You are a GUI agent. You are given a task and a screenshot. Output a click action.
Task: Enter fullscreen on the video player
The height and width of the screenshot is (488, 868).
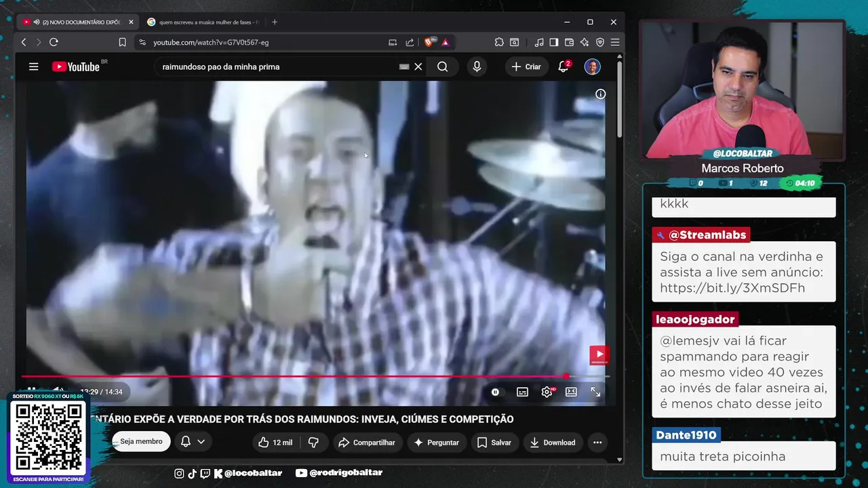point(595,392)
